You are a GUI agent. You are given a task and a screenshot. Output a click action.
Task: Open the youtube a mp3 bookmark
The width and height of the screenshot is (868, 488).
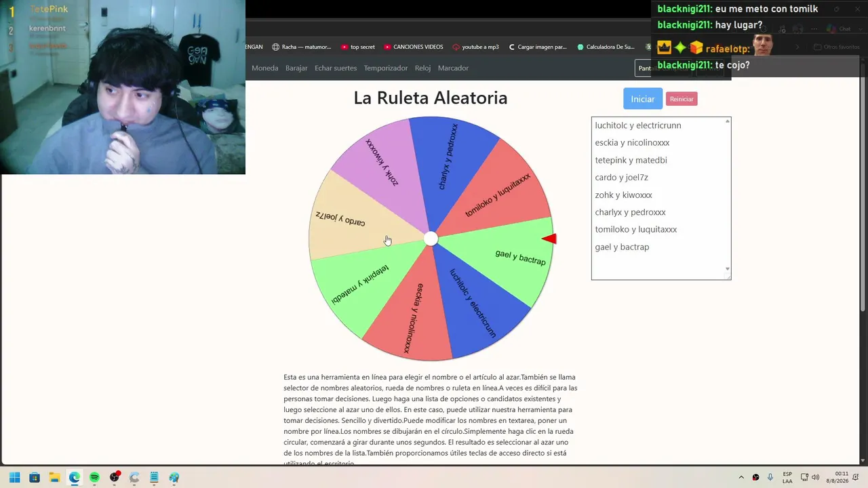475,47
